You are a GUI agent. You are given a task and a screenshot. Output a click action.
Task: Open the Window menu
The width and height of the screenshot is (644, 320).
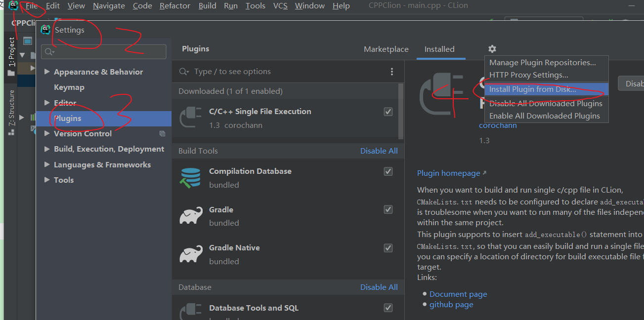310,6
